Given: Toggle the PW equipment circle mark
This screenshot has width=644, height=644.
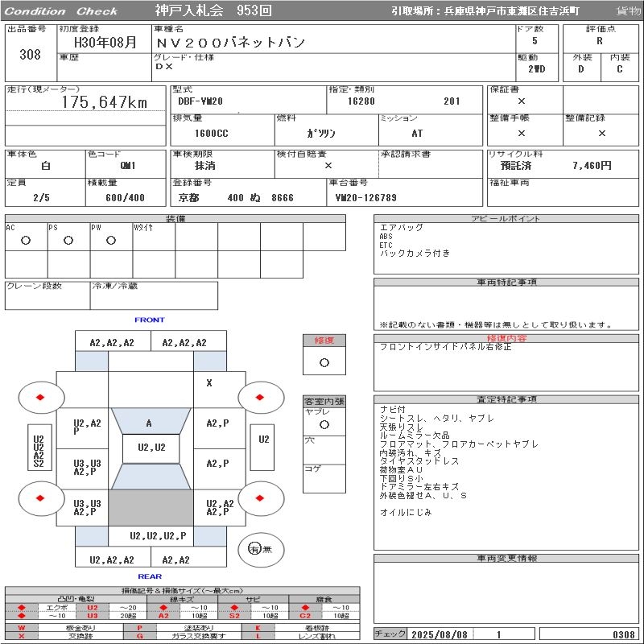Looking at the screenshot, I should pyautogui.click(x=110, y=241).
